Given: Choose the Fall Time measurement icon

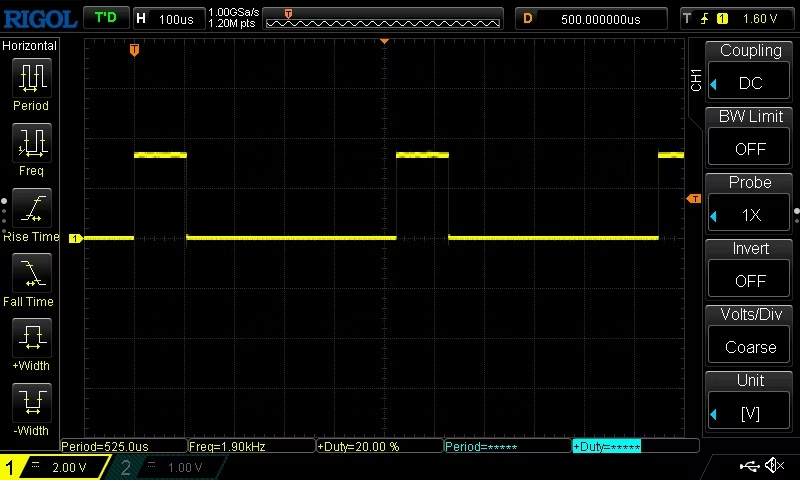Looking at the screenshot, I should pyautogui.click(x=32, y=272).
